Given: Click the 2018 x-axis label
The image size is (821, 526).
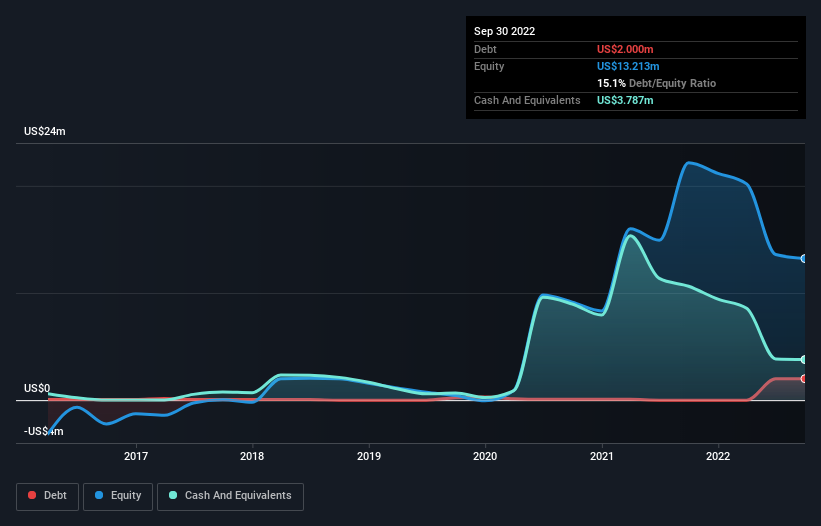Looking at the screenshot, I should pos(252,456).
